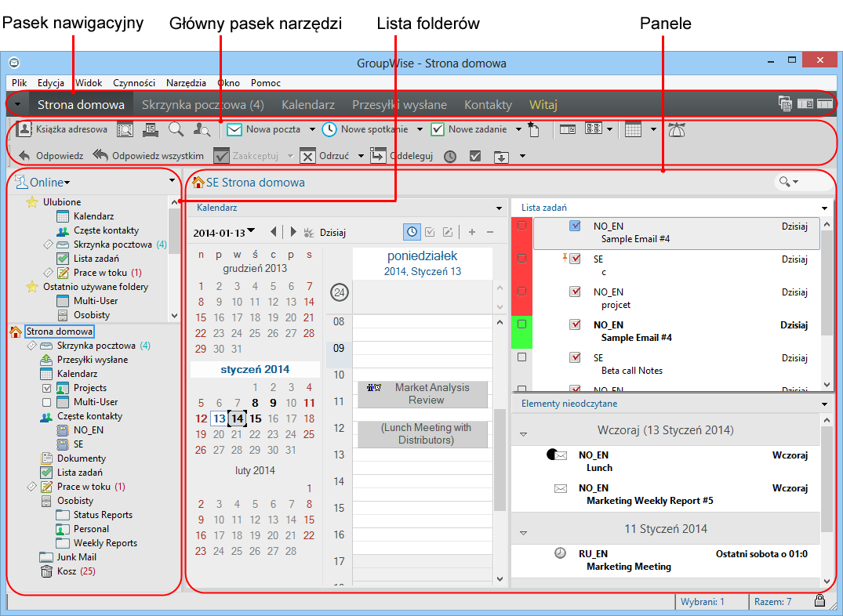
Task: Go to previous day with left arrow
Action: point(274,232)
